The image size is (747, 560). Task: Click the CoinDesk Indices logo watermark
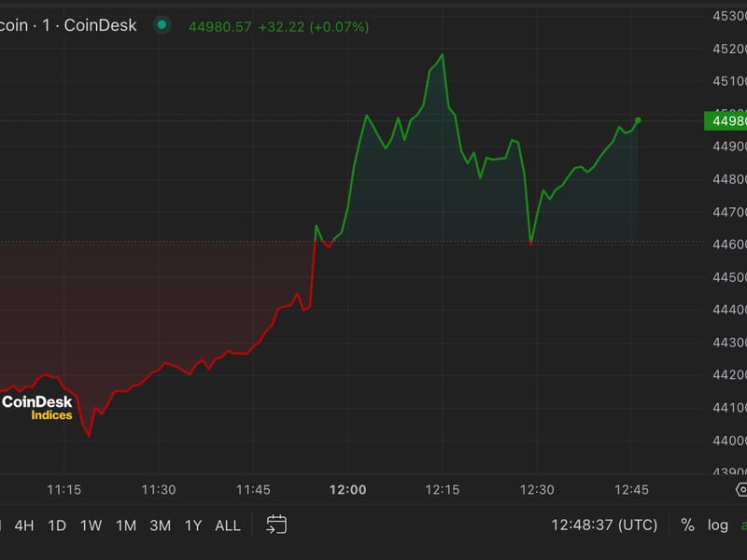click(37, 408)
